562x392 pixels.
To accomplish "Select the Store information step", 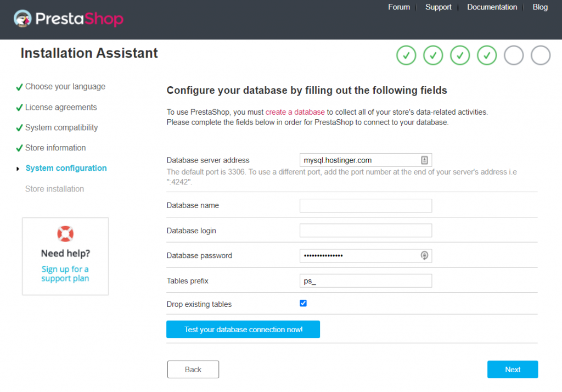I will click(x=55, y=147).
